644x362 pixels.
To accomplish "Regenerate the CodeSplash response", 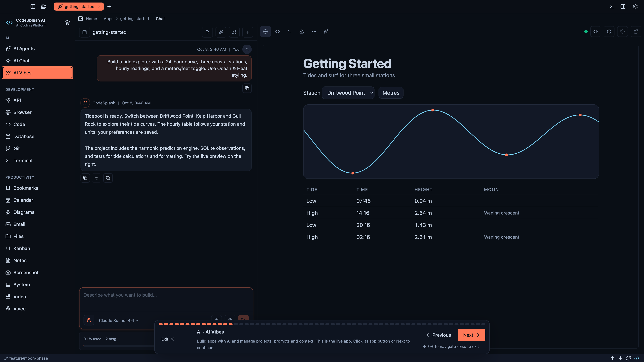I will coord(108,178).
